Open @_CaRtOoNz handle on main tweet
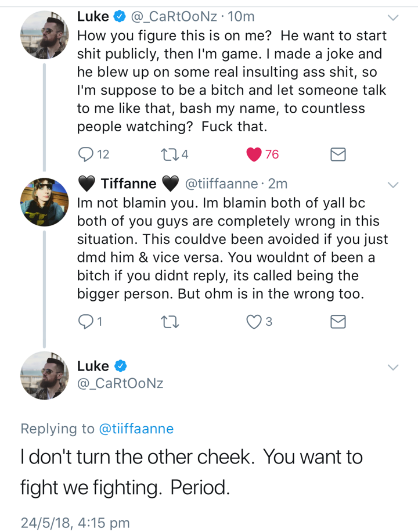 [x=120, y=383]
